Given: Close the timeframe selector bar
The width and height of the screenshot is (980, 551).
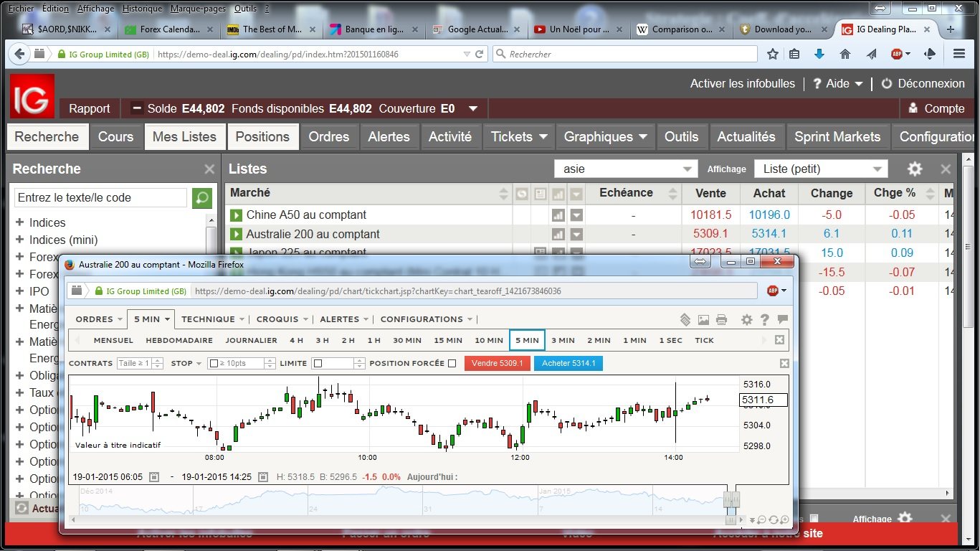Looking at the screenshot, I should pos(780,340).
